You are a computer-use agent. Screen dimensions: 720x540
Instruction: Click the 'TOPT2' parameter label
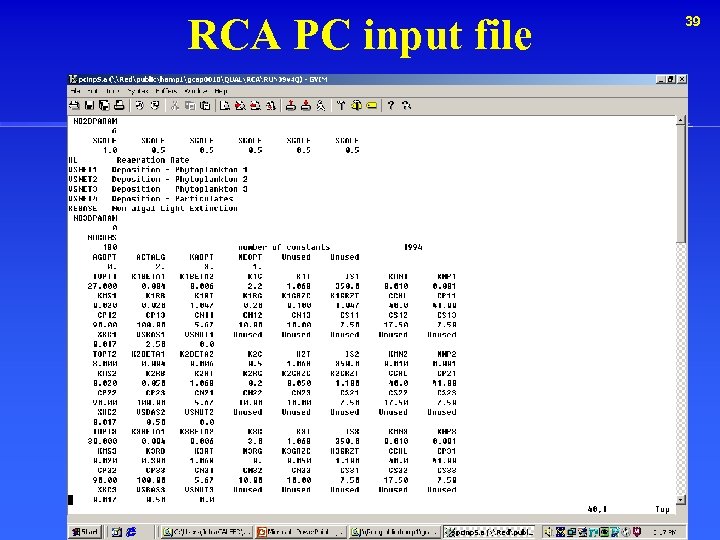104,354
